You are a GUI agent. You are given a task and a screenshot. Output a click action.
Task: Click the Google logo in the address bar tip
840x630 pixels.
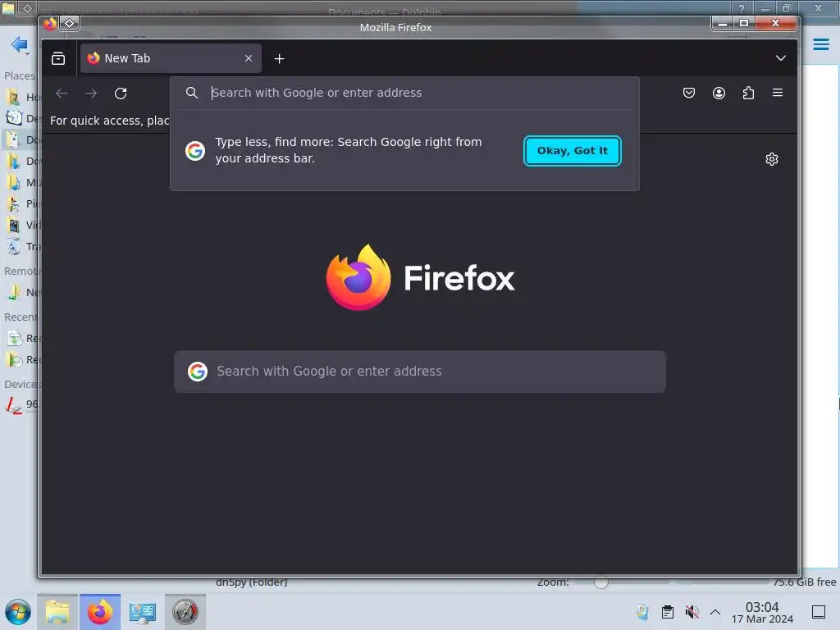[195, 151]
